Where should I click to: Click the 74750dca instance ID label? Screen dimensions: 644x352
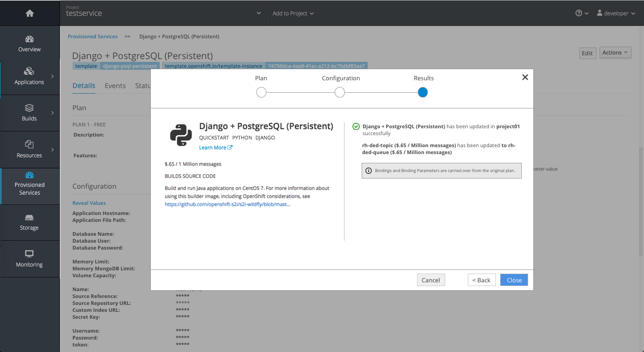(316, 66)
